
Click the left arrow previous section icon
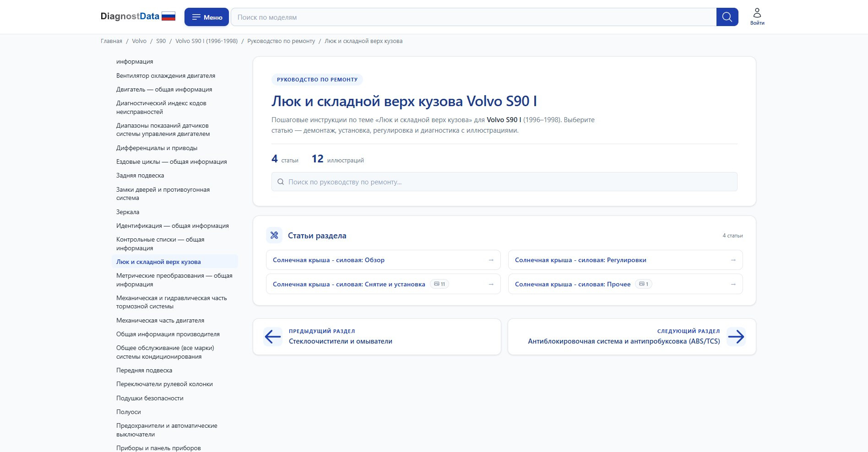click(273, 337)
